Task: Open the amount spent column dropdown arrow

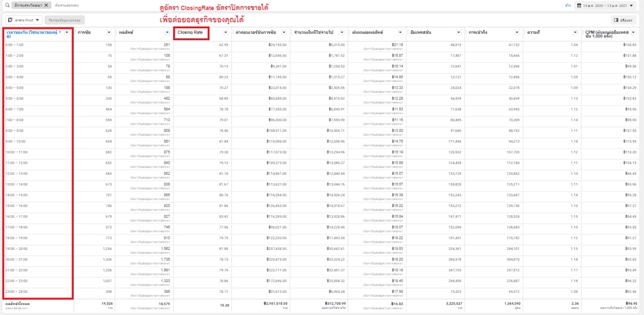Action: coord(342,32)
